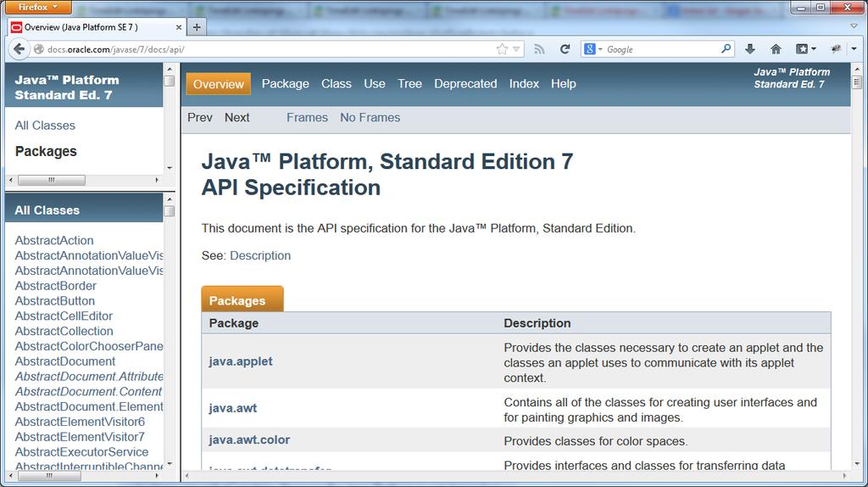Open the AbstractAction class link
Screen dimensions: 868x487
(x=54, y=240)
